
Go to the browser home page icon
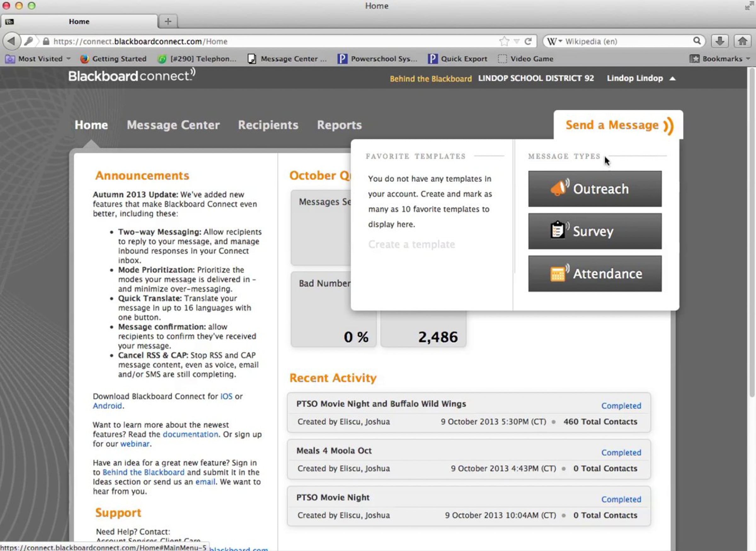pos(742,41)
